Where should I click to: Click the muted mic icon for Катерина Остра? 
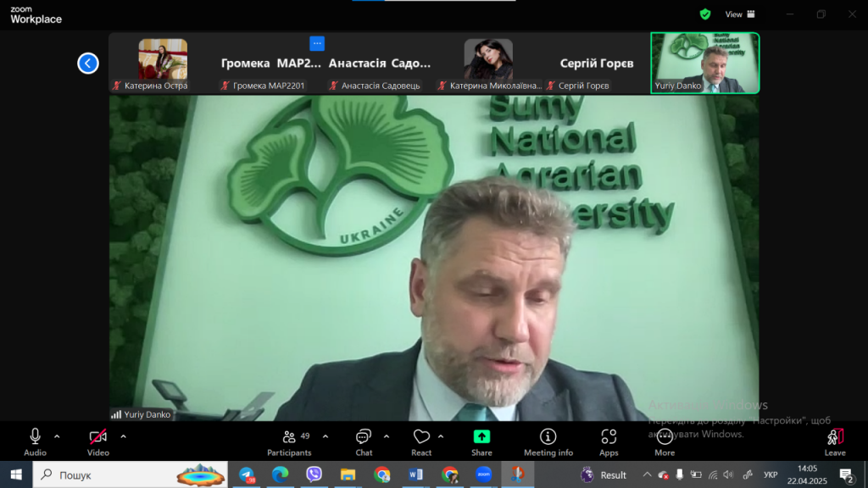point(117,86)
